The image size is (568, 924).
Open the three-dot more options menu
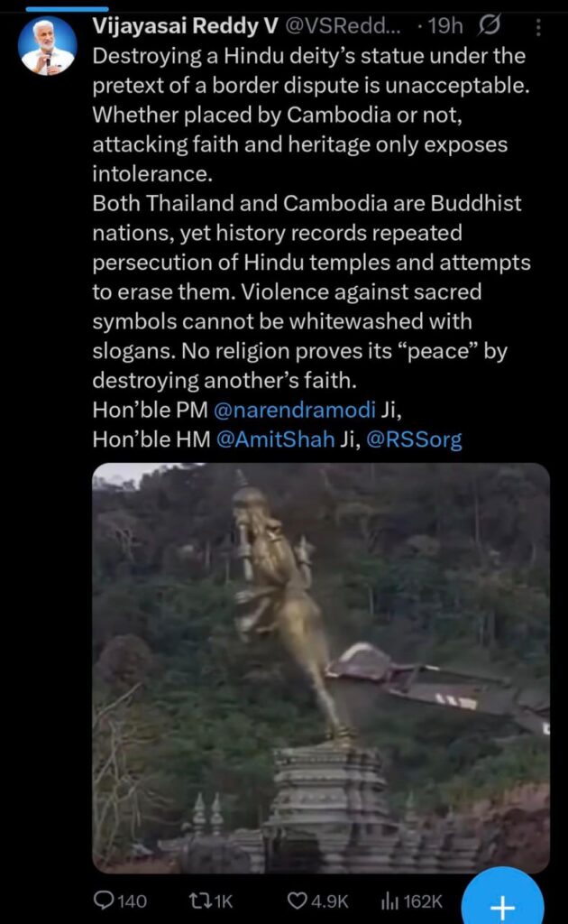click(x=538, y=27)
